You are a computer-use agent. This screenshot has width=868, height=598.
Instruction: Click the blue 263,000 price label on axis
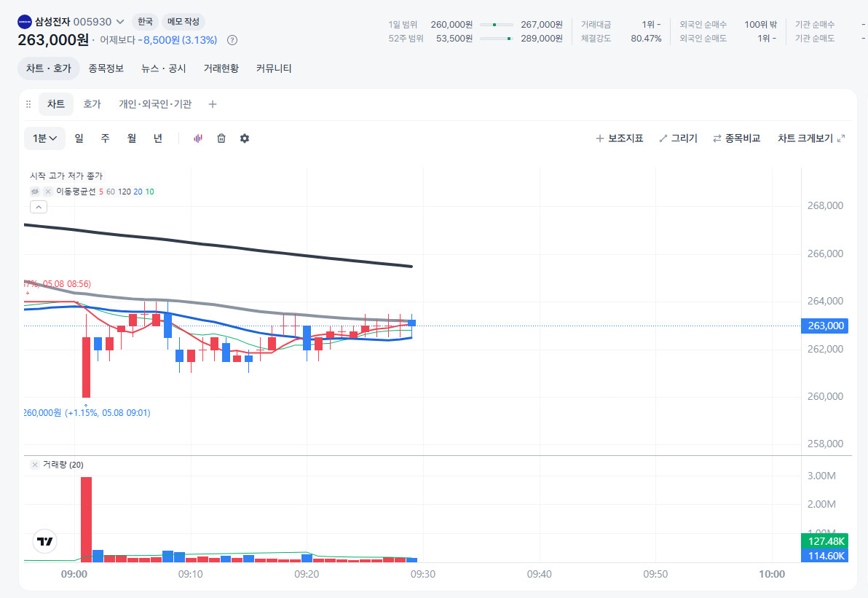coord(825,326)
